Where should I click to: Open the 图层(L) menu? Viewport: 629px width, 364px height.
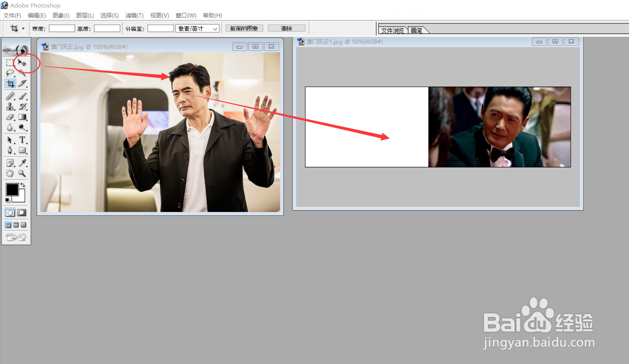pyautogui.click(x=85, y=15)
